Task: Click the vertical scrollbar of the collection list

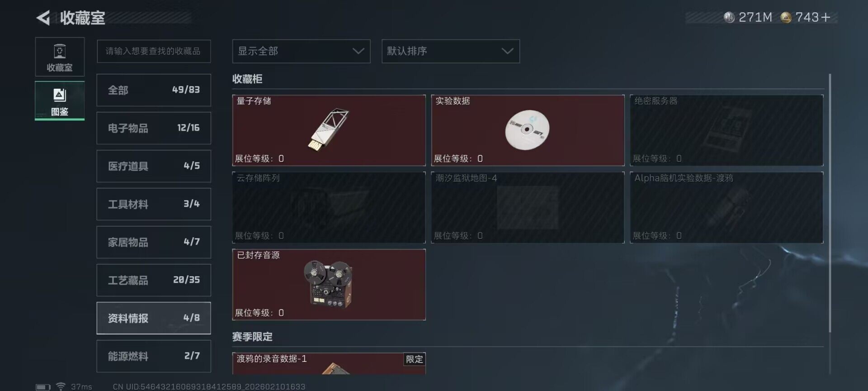Action: (830, 204)
